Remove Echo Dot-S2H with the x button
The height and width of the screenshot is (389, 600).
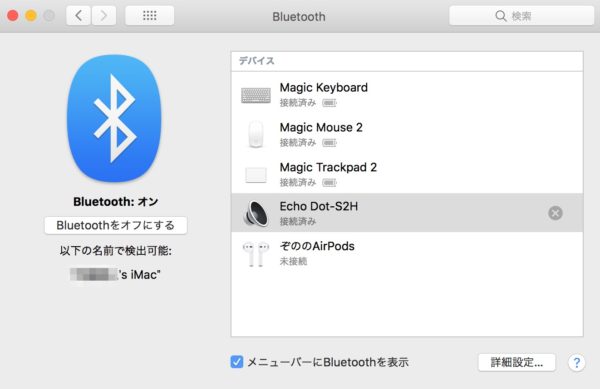click(555, 213)
